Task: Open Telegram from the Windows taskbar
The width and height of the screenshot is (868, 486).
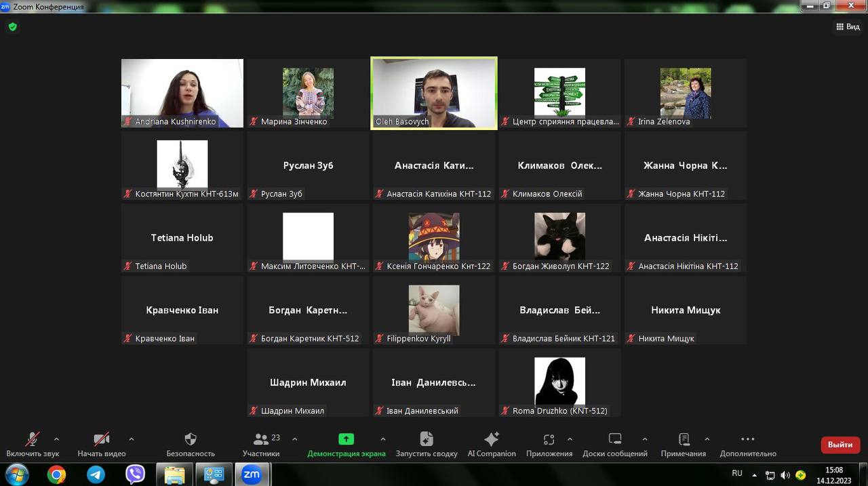Action: point(96,474)
